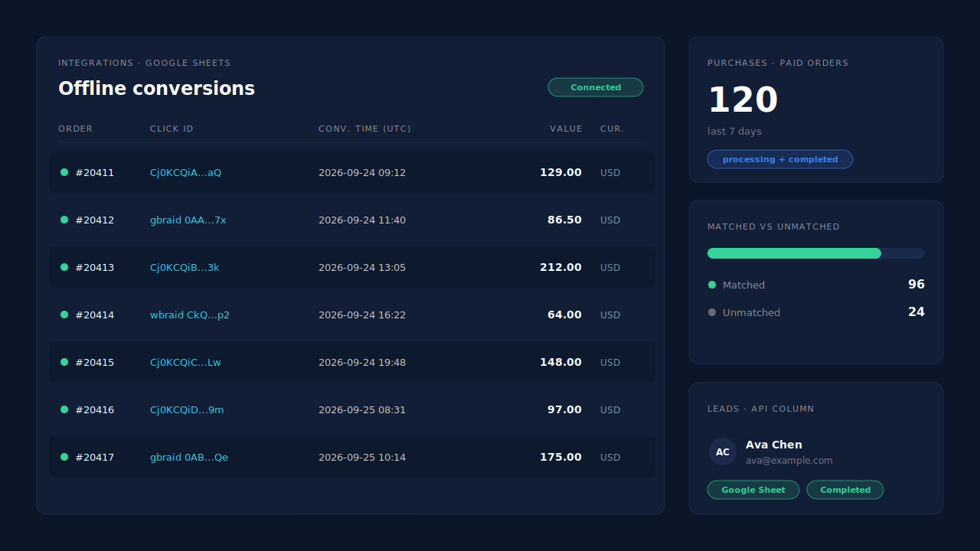Click the value 86.50

pyautogui.click(x=564, y=220)
